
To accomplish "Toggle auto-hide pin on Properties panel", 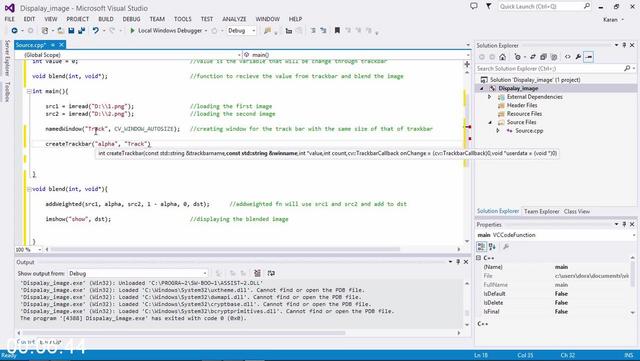I will click(x=624, y=224).
